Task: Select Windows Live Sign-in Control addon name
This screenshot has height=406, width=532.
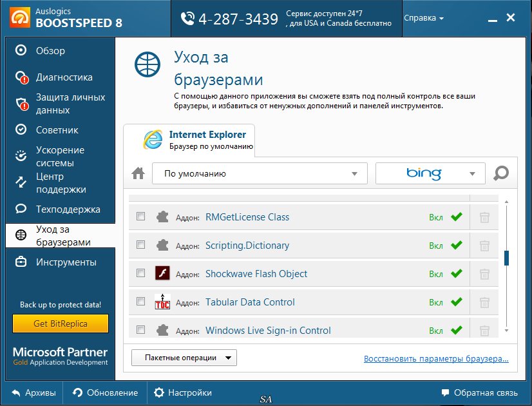Action: [268, 331]
